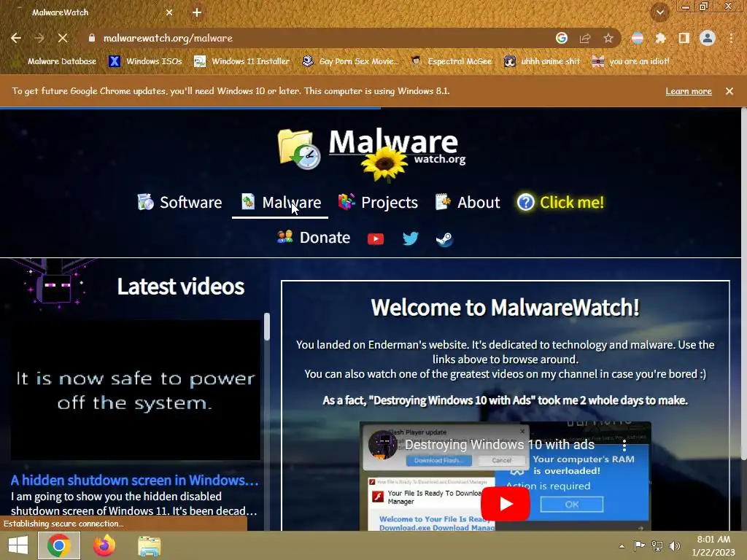Click the yellow Click me! item
The height and width of the screenshot is (560, 747).
pos(561,203)
